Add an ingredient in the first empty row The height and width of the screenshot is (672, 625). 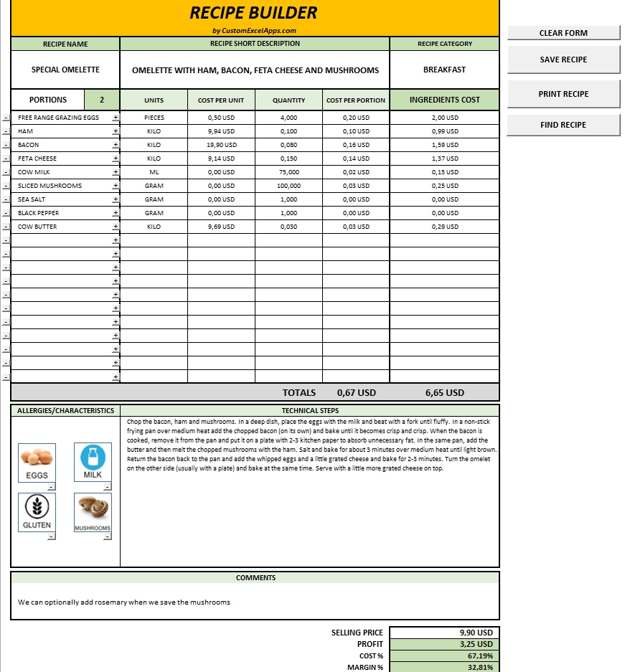(x=115, y=240)
